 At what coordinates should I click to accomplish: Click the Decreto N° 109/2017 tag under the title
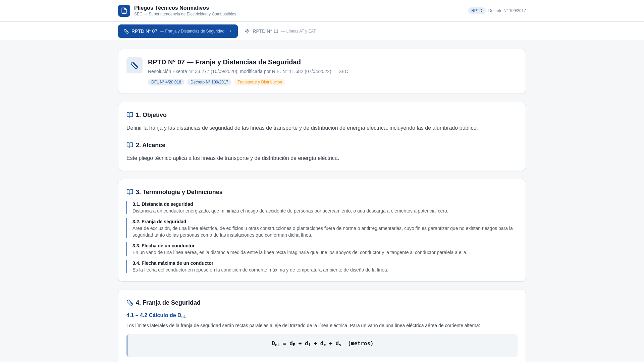209,82
